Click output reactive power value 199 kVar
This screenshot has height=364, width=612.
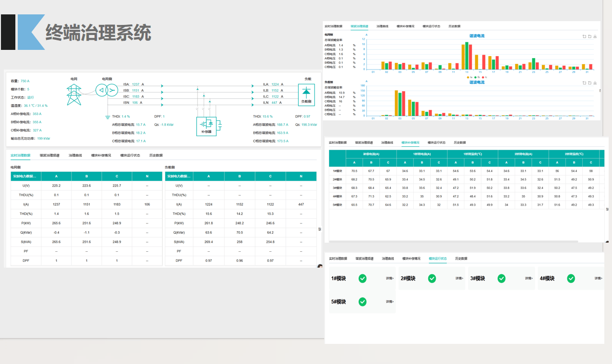pos(44,138)
